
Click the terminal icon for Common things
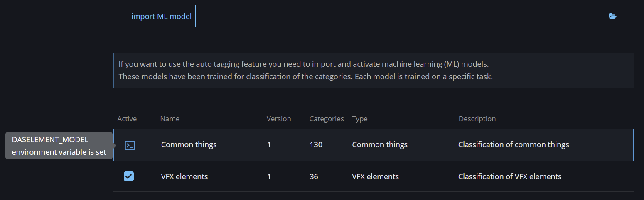[x=130, y=145]
